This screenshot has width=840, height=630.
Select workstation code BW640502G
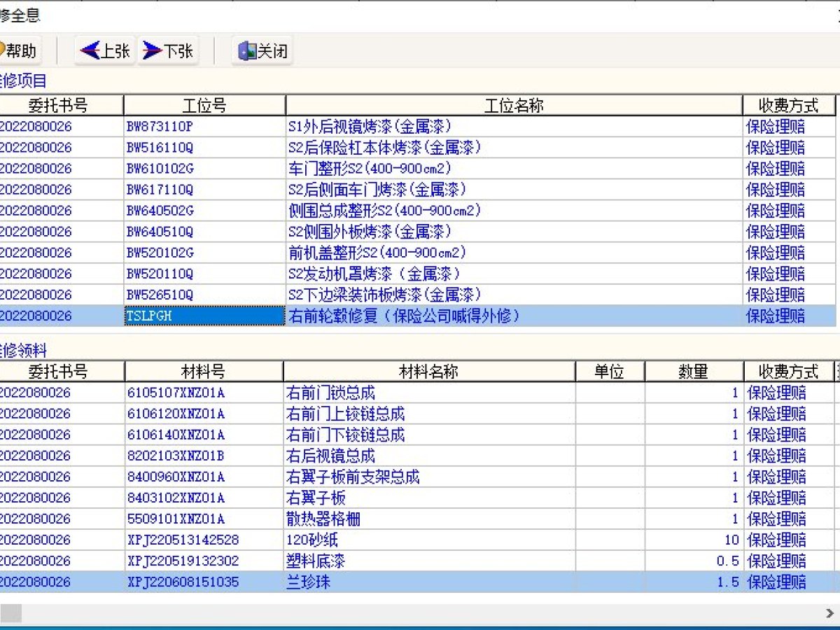point(160,211)
